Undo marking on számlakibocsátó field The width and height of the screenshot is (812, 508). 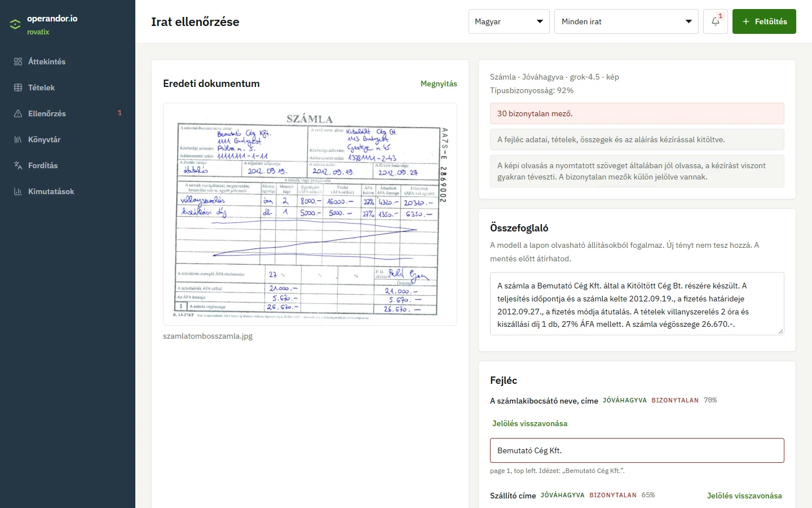tap(530, 423)
